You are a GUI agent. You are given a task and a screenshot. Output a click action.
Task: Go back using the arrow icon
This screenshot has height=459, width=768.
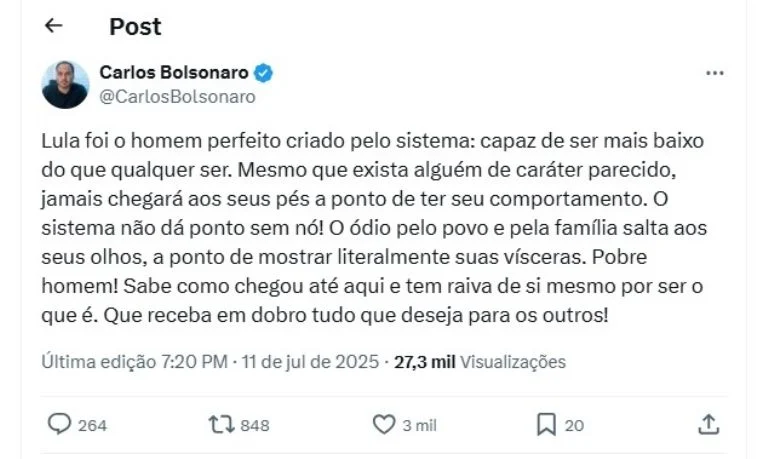click(x=54, y=26)
